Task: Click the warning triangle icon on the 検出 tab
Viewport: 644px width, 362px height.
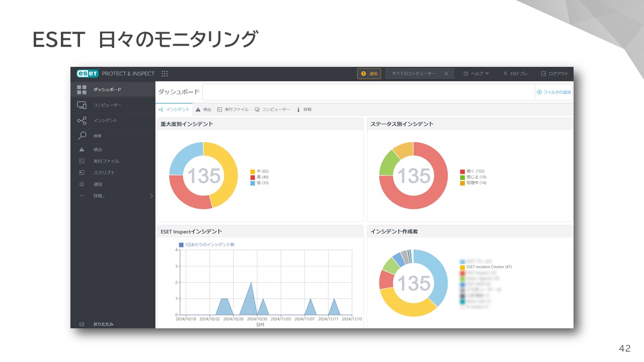Action: [198, 110]
